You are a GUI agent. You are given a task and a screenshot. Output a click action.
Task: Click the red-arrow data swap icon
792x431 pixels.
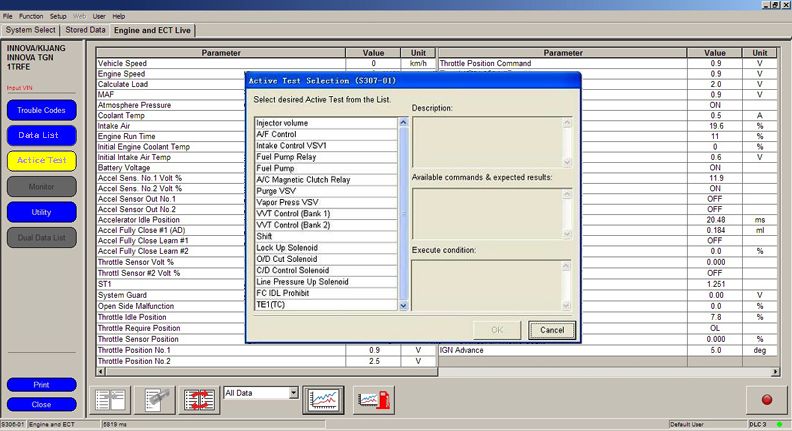click(199, 400)
